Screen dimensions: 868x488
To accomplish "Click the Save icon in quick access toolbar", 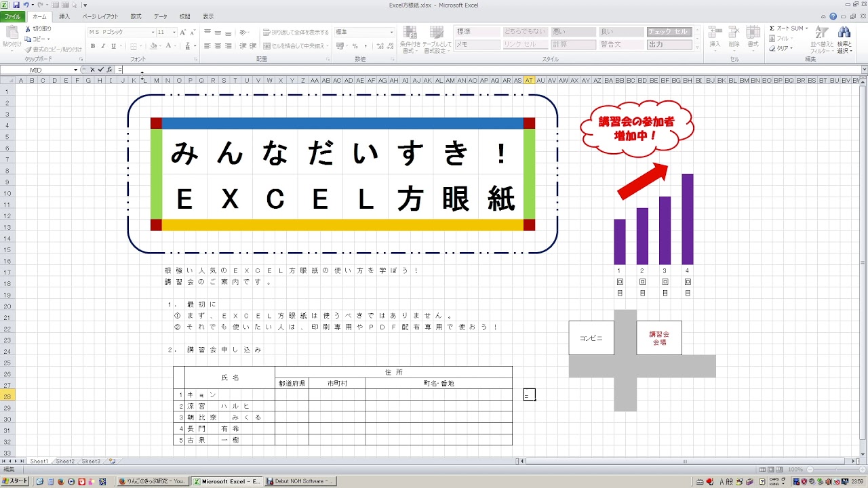I will coord(16,5).
